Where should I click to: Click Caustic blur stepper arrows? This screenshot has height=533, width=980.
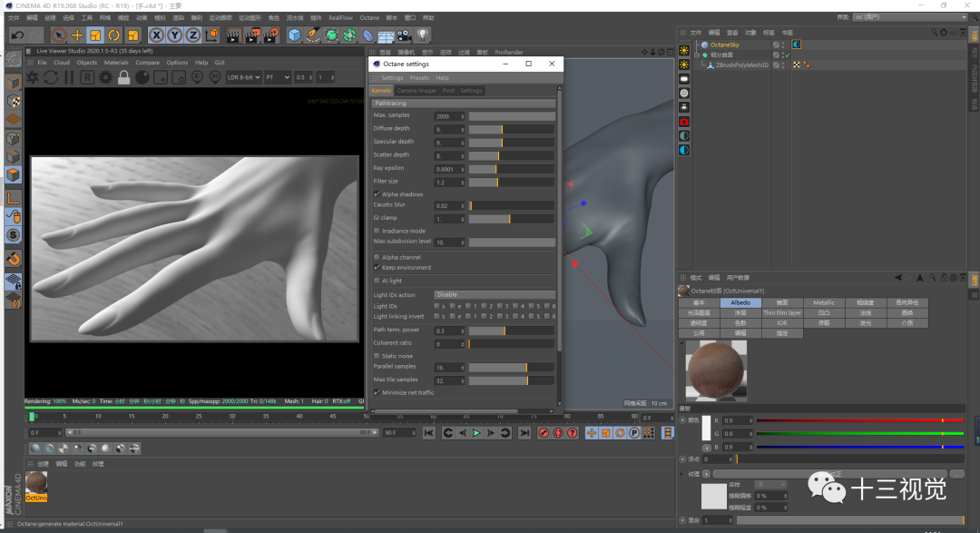(x=463, y=206)
